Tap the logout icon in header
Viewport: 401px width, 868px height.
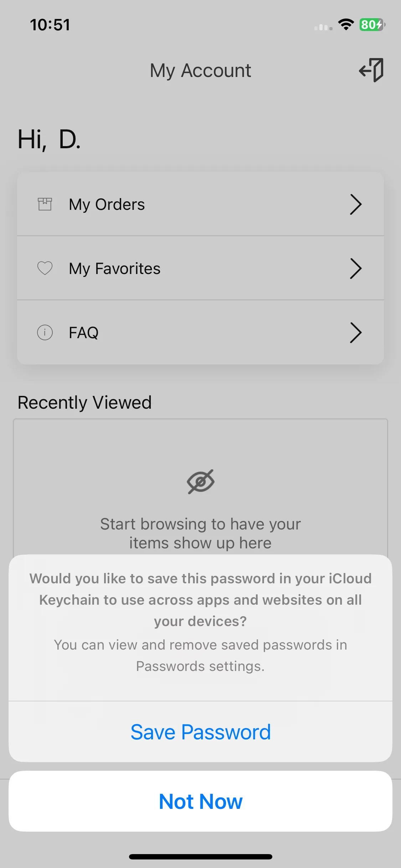pos(371,70)
